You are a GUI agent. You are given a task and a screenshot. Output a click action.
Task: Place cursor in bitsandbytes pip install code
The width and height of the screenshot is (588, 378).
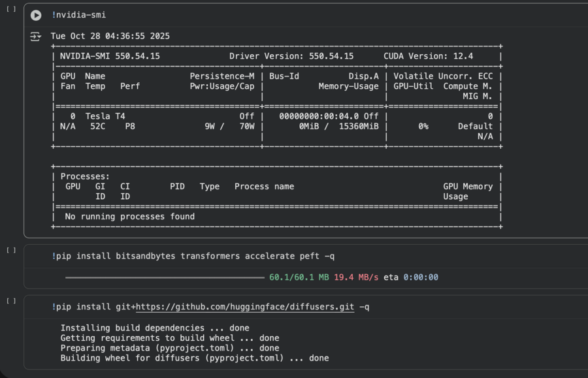tap(196, 257)
